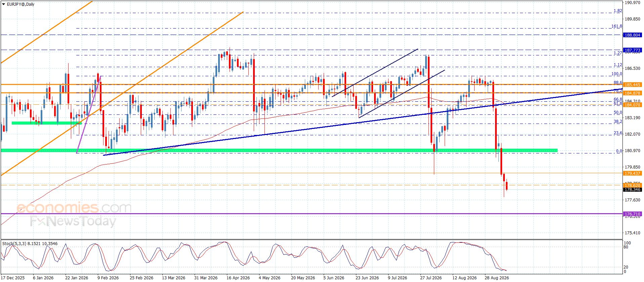
Task: Click the 180.970 price axis value
Action: (x=632, y=151)
